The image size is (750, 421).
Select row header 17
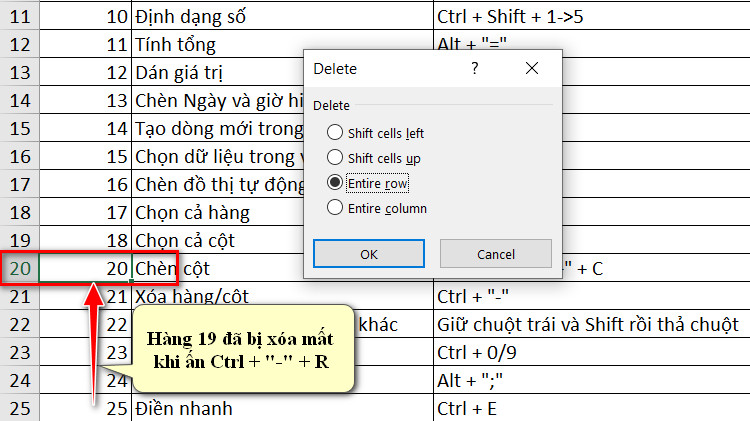click(20, 185)
